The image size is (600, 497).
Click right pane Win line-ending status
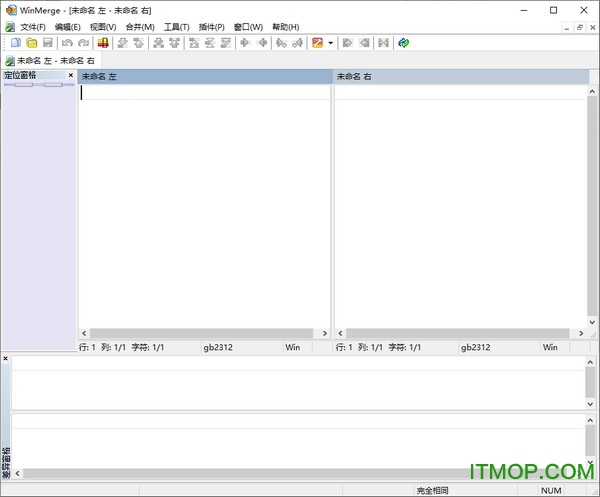coord(550,347)
